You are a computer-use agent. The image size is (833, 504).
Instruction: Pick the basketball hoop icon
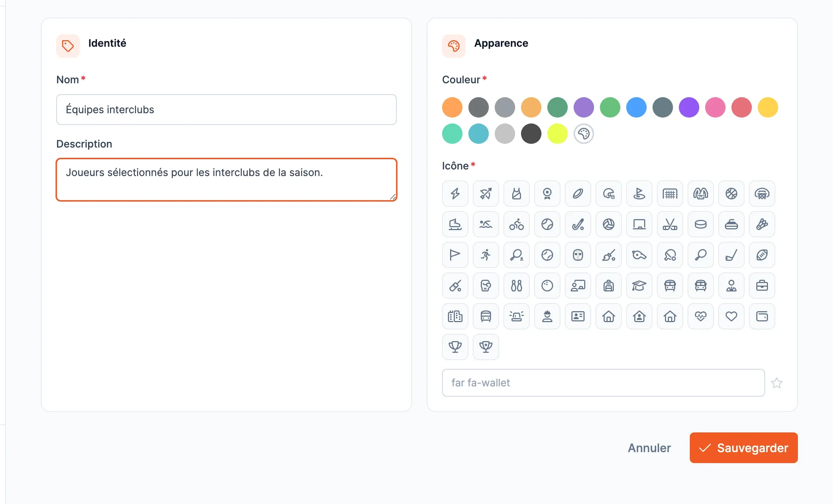coord(762,193)
